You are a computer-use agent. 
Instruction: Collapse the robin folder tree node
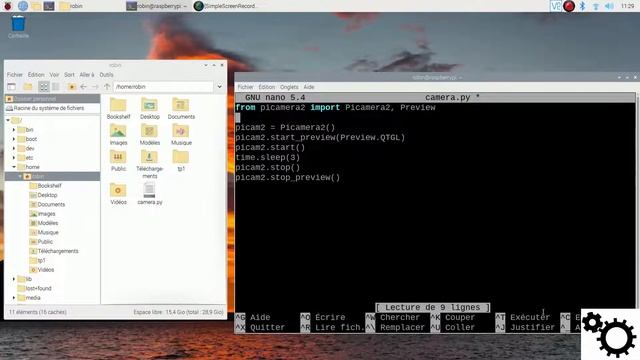tap(20, 176)
